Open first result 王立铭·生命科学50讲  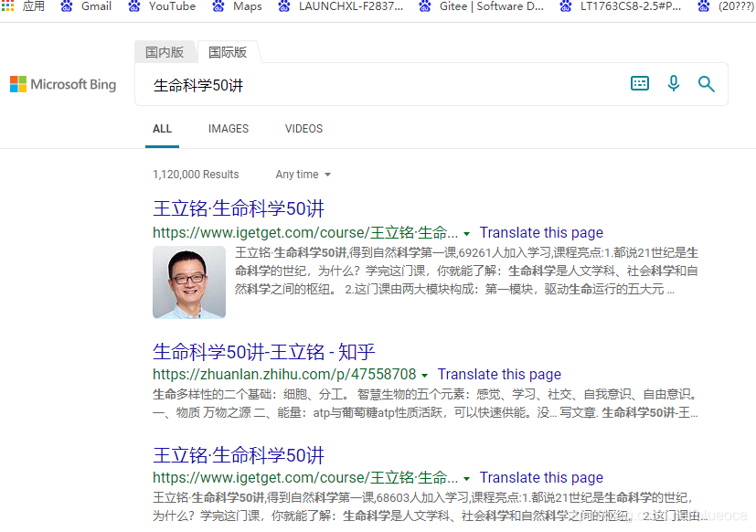[x=239, y=208]
